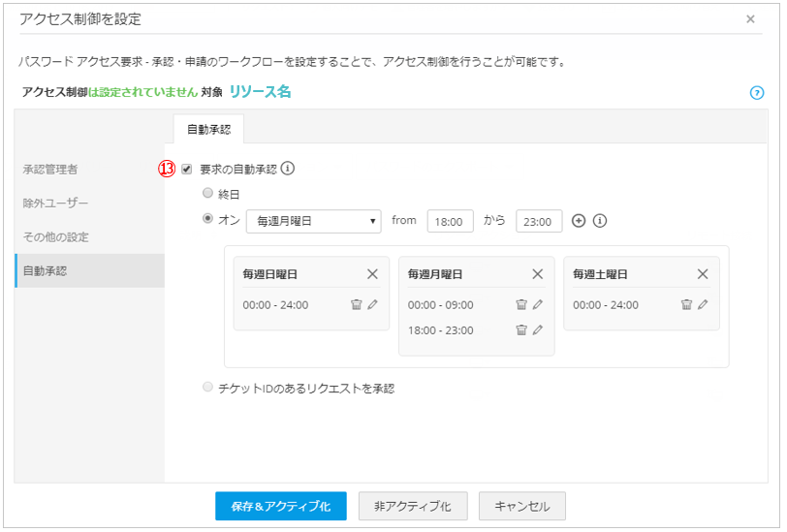This screenshot has width=787, height=532.
Task: Remove the 毎週日曜日 card with X
Action: click(x=373, y=274)
